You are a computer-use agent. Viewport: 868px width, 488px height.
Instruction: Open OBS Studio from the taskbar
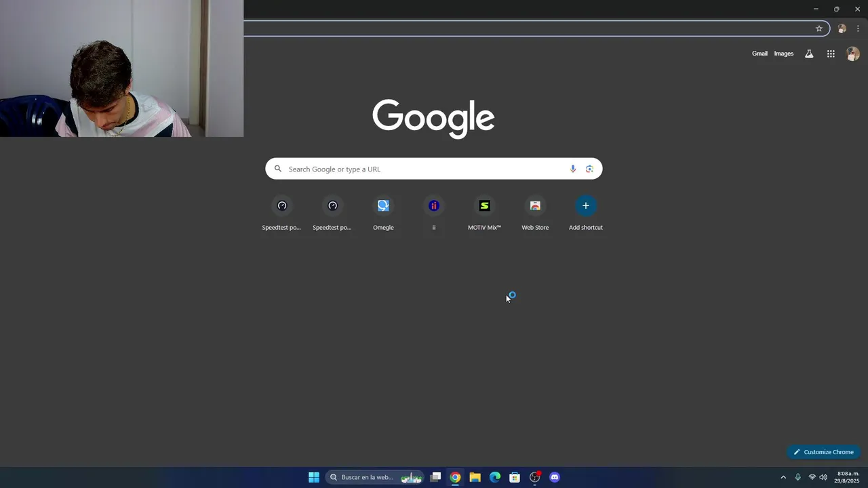(x=535, y=477)
